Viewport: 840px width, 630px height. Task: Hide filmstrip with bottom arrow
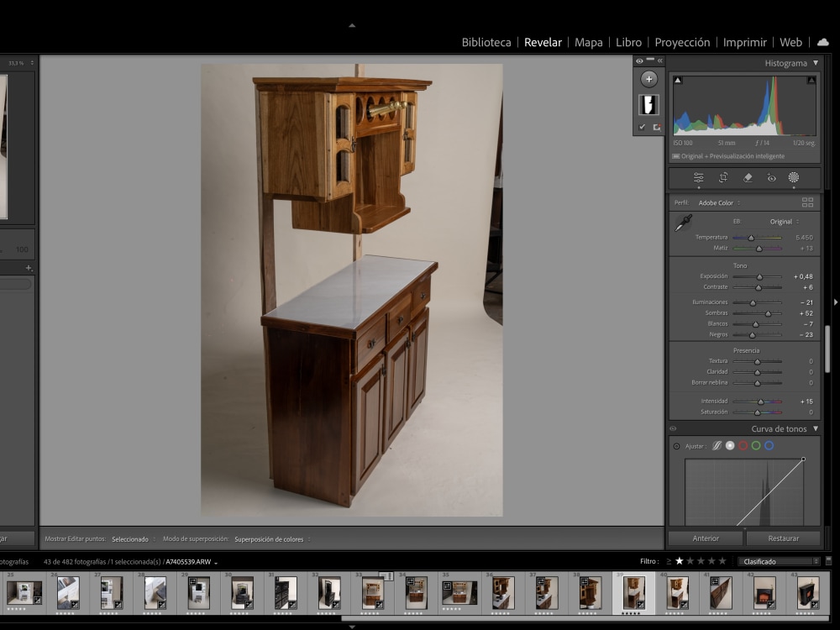(352, 627)
